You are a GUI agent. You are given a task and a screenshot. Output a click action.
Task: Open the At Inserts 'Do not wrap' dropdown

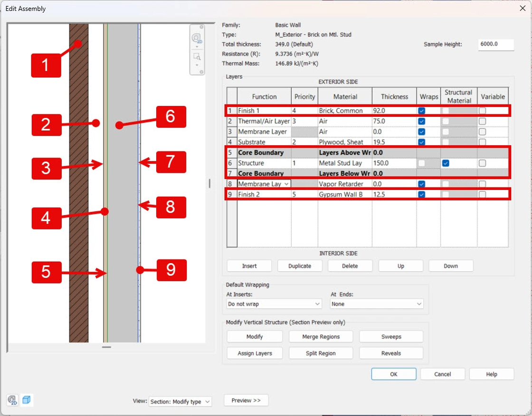pos(274,304)
